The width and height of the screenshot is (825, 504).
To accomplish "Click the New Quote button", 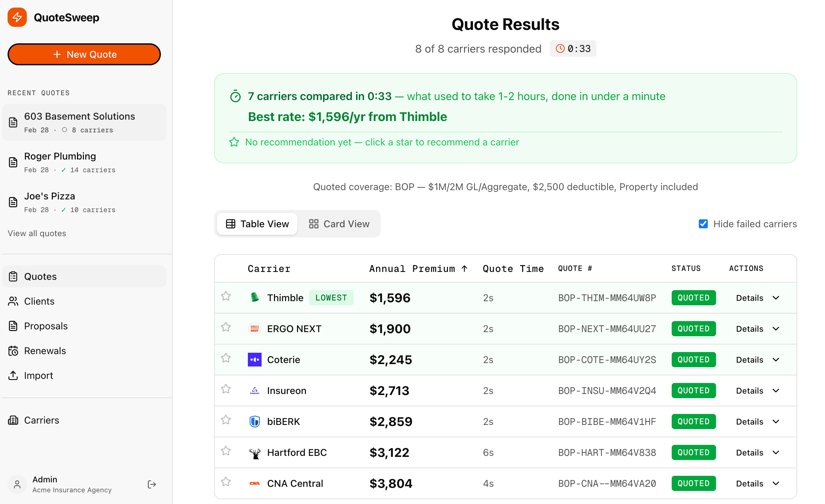I will 84,54.
